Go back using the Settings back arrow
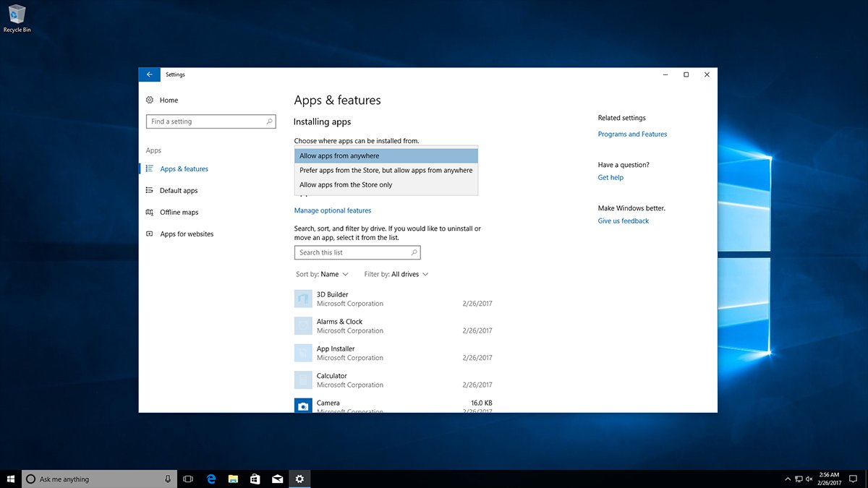This screenshot has width=868, height=488. point(149,74)
